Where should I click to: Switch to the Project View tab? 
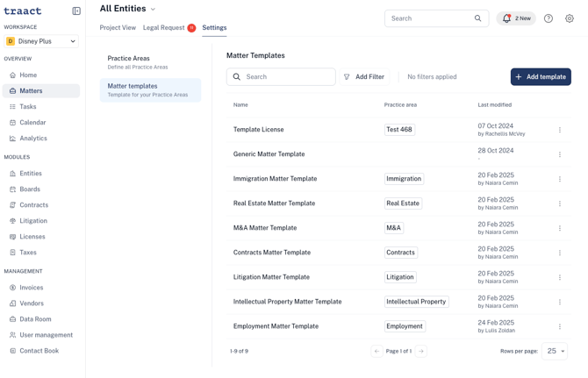tap(118, 27)
